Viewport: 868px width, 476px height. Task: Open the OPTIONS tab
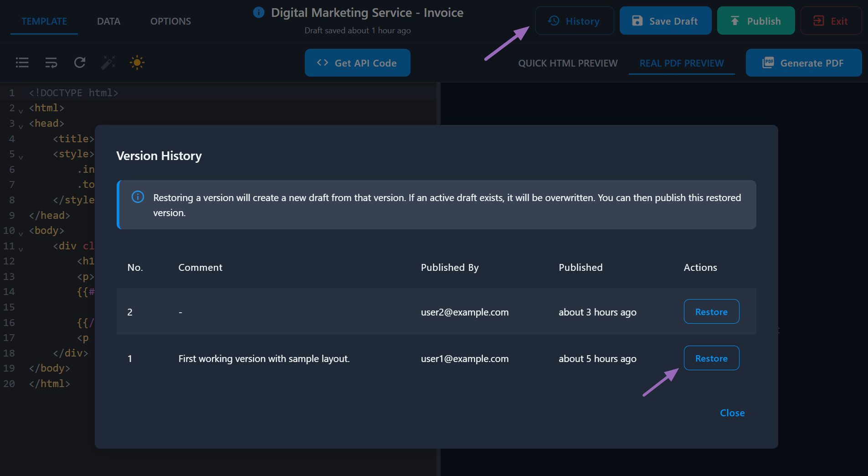click(x=170, y=21)
